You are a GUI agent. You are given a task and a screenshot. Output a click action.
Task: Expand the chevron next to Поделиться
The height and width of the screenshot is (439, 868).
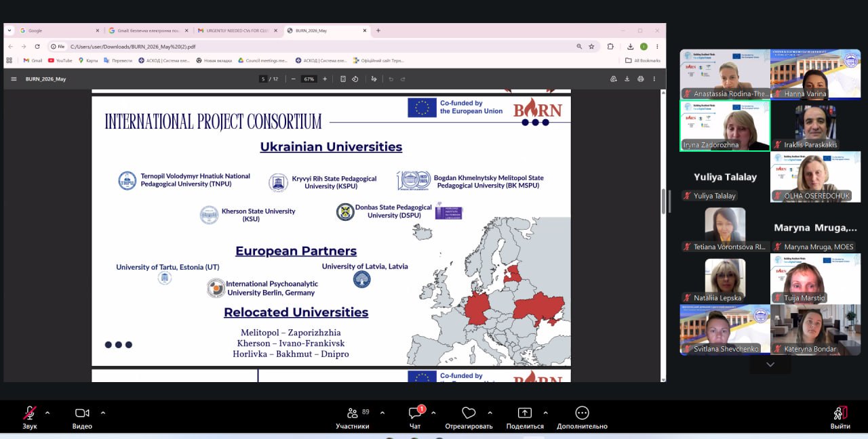coord(545,413)
